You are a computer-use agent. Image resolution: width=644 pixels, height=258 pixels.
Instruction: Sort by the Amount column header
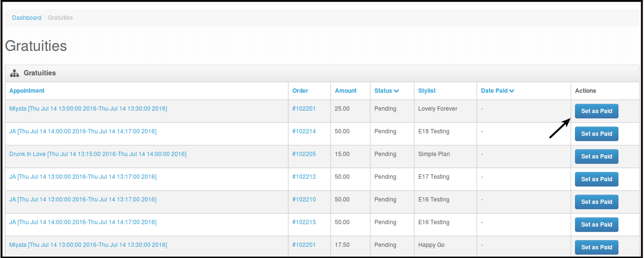[x=345, y=91]
